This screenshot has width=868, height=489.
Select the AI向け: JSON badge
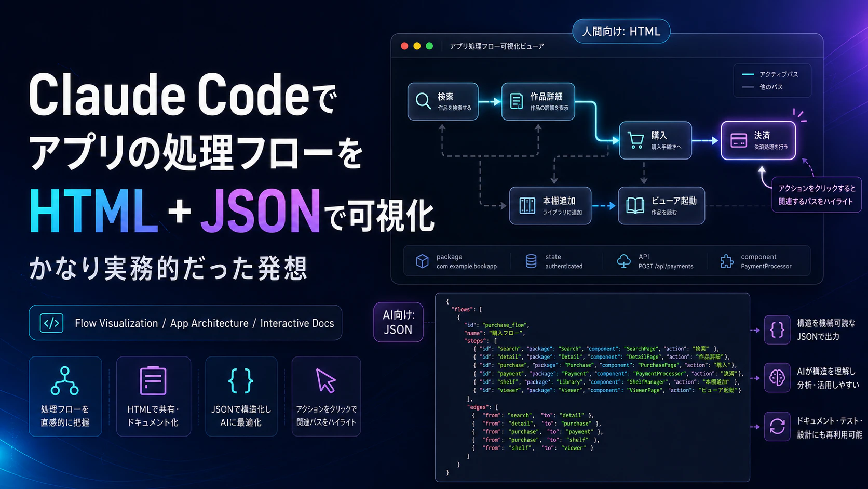[398, 322]
